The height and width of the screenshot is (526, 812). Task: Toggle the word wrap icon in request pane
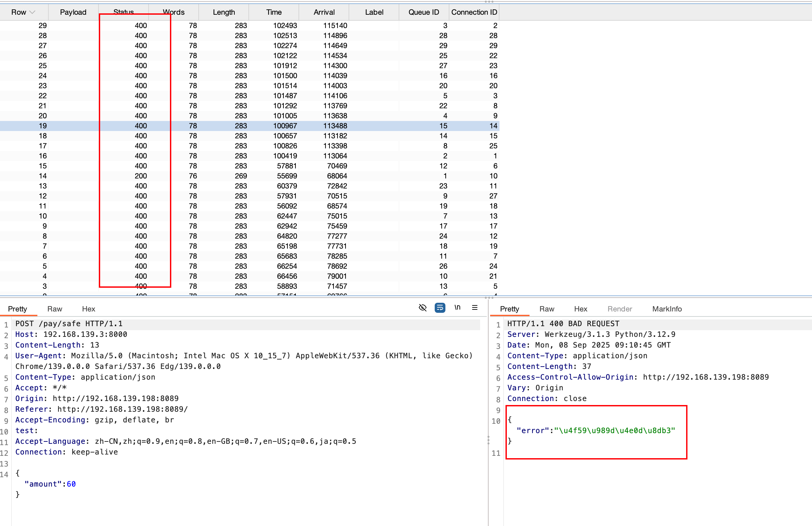440,308
